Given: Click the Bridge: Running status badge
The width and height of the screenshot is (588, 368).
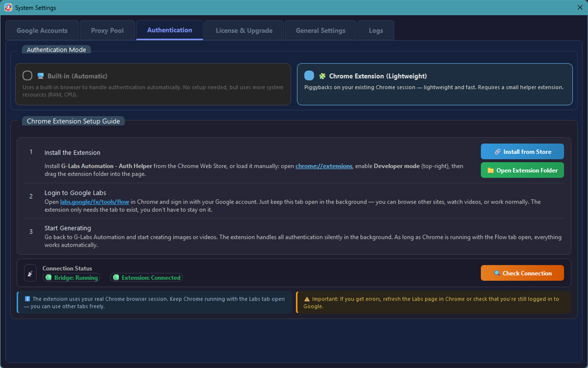Looking at the screenshot, I should [x=72, y=278].
